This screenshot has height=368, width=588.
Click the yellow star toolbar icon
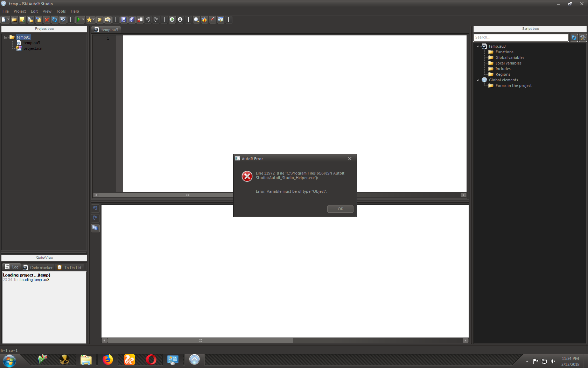tap(89, 20)
